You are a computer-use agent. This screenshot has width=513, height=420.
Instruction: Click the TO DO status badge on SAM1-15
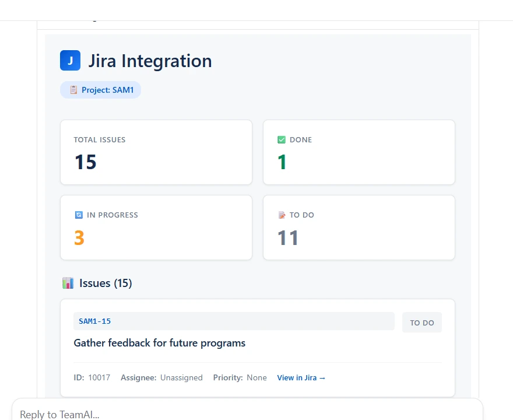pyautogui.click(x=422, y=323)
